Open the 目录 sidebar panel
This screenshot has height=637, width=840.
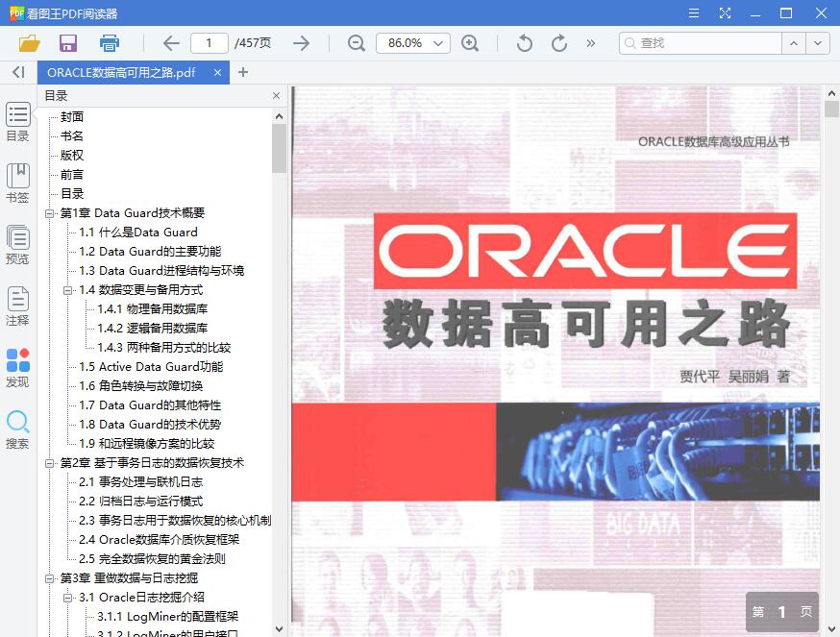[17, 122]
